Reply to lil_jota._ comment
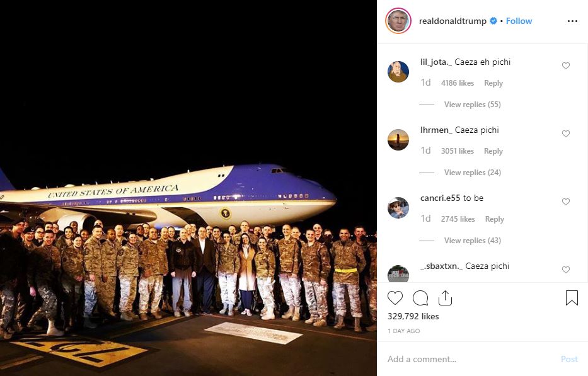588x376 pixels. tap(493, 83)
